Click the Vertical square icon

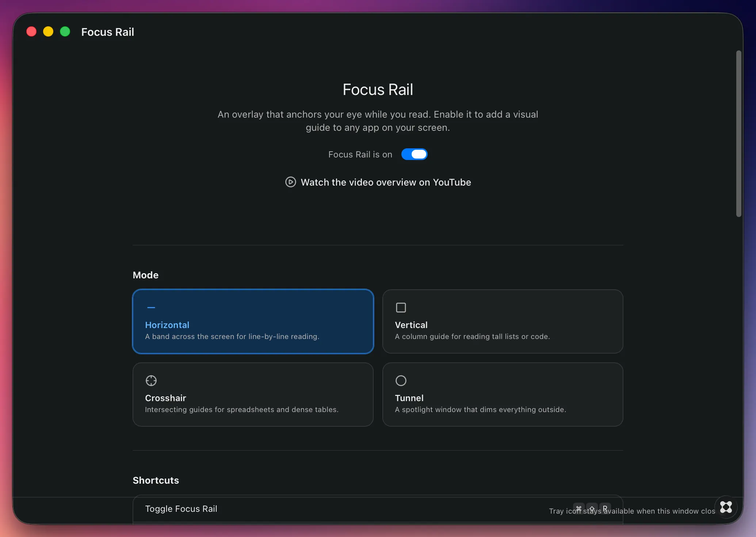(x=401, y=308)
